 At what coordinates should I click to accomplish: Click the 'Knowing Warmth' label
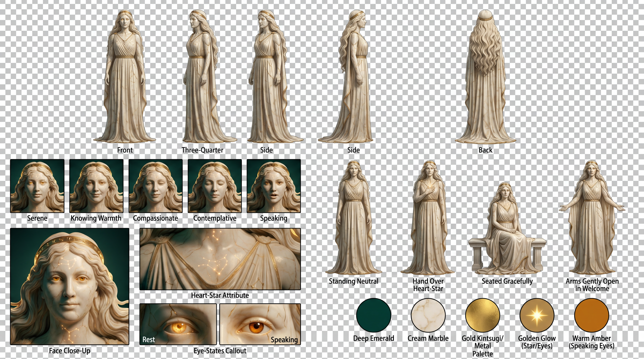[96, 218]
